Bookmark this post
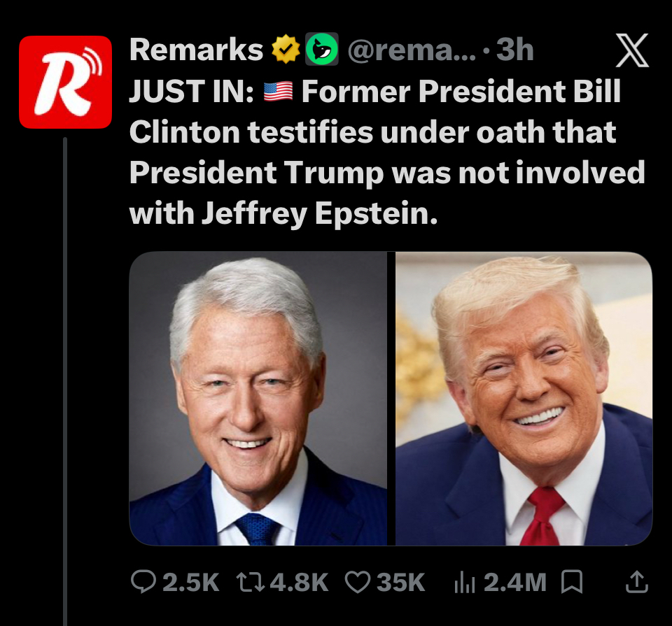The height and width of the screenshot is (626, 672). tap(573, 582)
